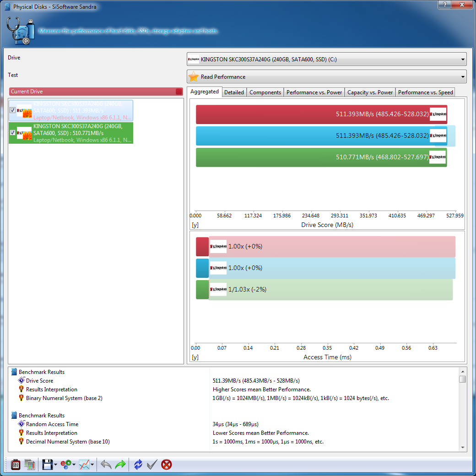
Task: Click the red cancel X icon
Action: click(166, 465)
